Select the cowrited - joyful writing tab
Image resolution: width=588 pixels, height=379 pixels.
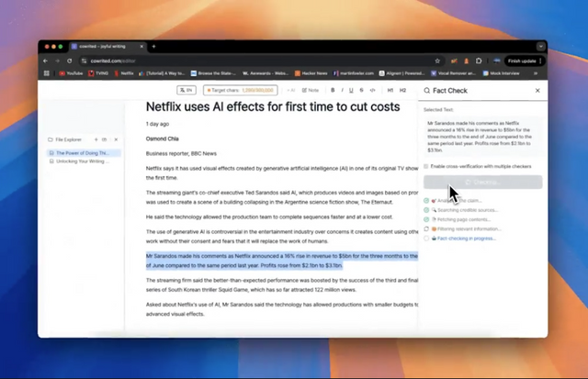(x=108, y=47)
